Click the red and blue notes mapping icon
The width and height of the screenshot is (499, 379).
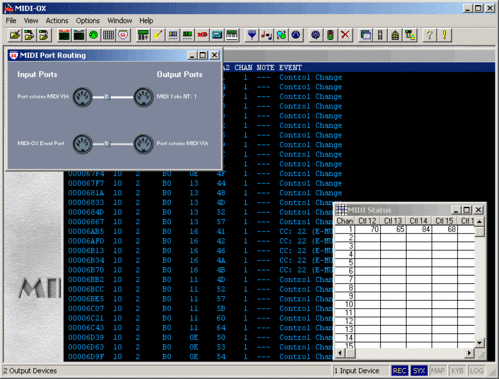266,35
